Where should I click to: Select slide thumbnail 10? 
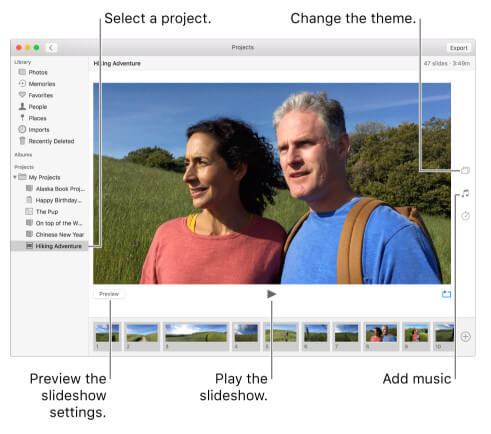[x=444, y=336]
